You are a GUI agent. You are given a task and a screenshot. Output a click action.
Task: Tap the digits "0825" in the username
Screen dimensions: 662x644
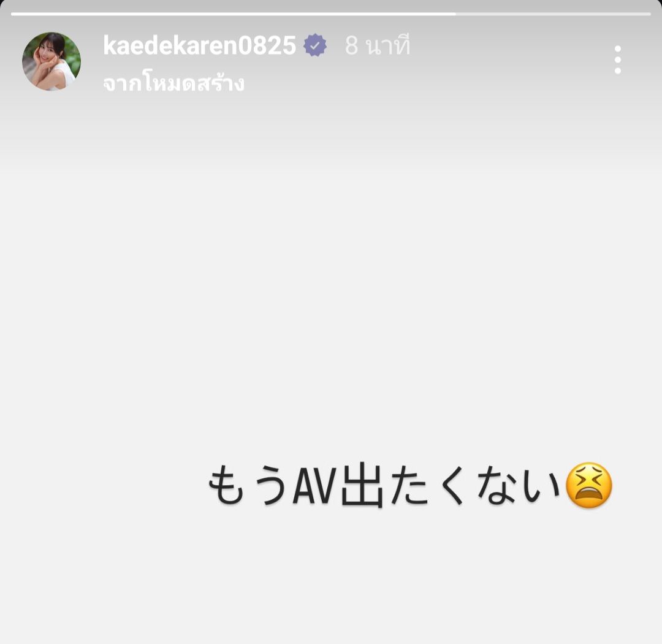point(267,45)
